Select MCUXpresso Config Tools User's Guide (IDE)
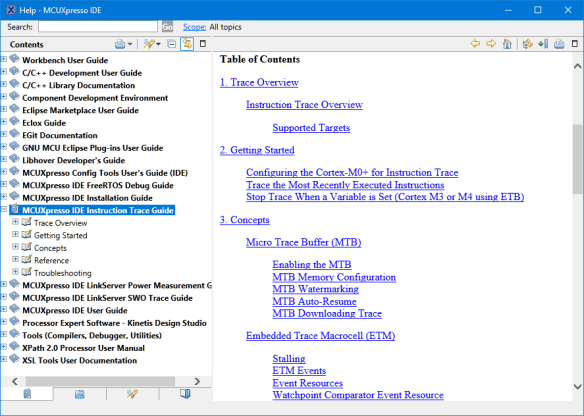Image resolution: width=584 pixels, height=416 pixels. (x=105, y=173)
